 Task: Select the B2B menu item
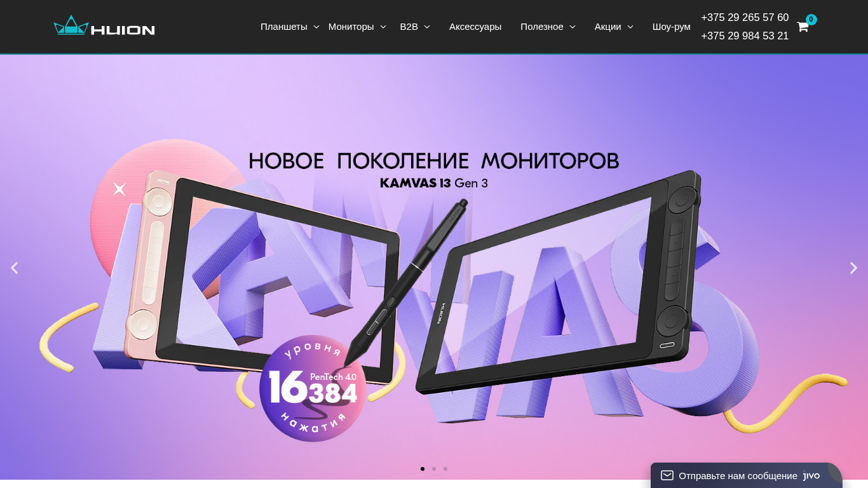(x=409, y=27)
